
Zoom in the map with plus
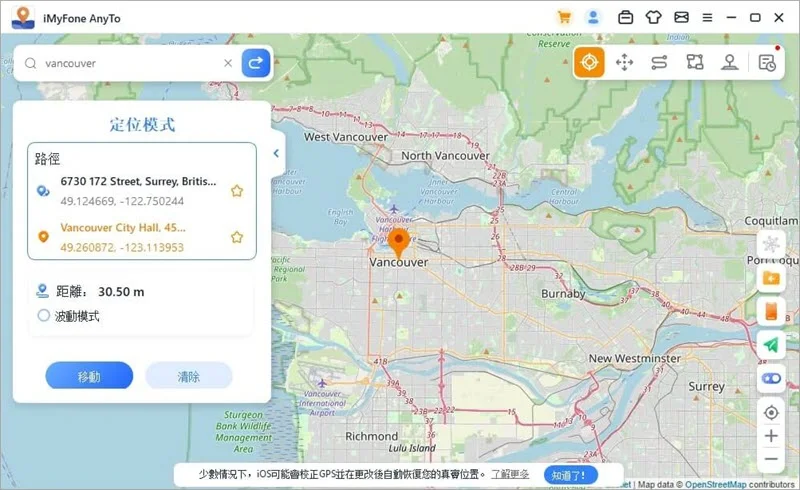pos(771,435)
